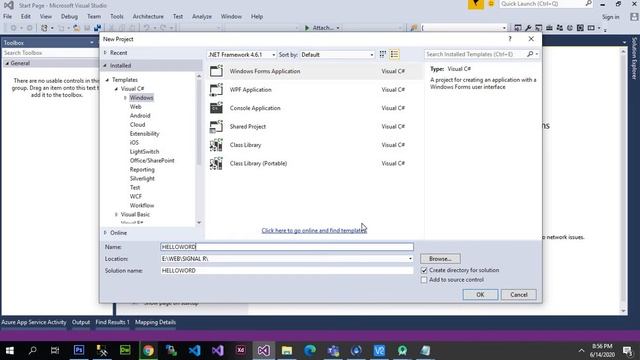Cancel the New Project dialog
The height and width of the screenshot is (360, 640).
518,295
